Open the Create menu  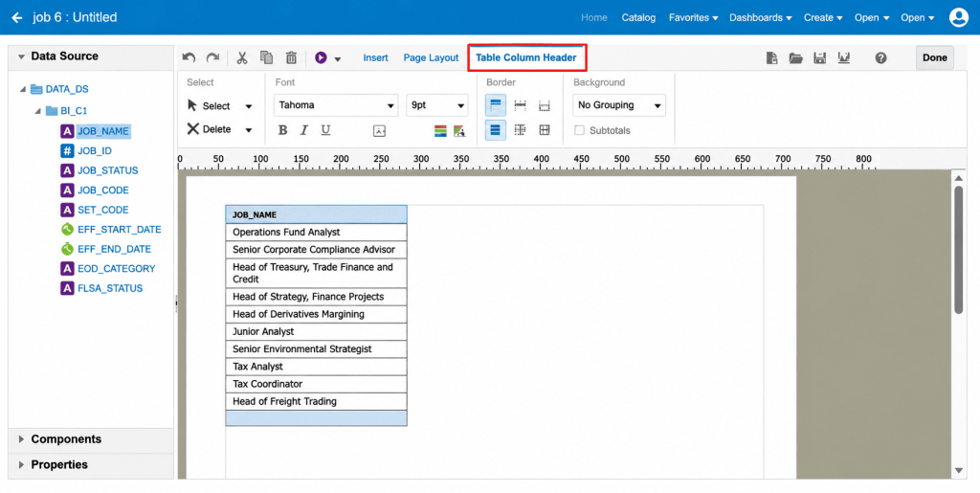click(x=822, y=17)
